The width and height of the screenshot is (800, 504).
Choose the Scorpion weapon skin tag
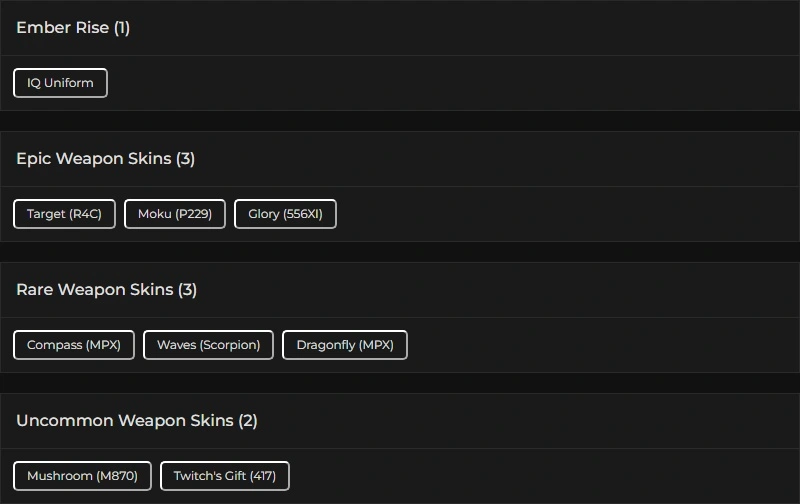point(208,345)
